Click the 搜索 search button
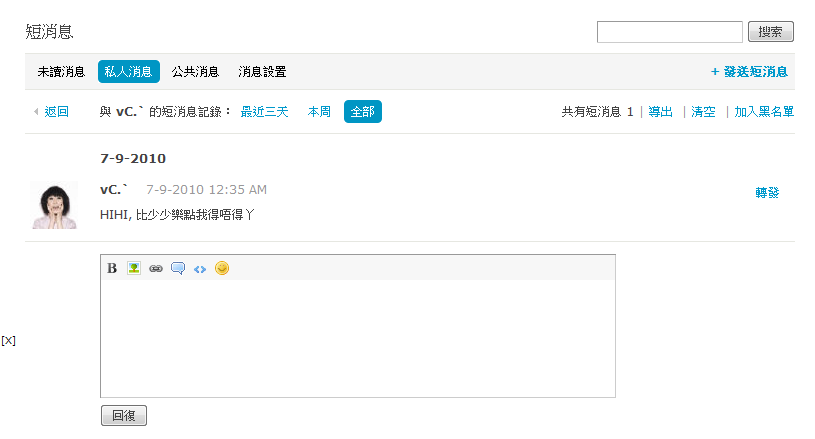Viewport: 815px width, 439px height. (771, 32)
